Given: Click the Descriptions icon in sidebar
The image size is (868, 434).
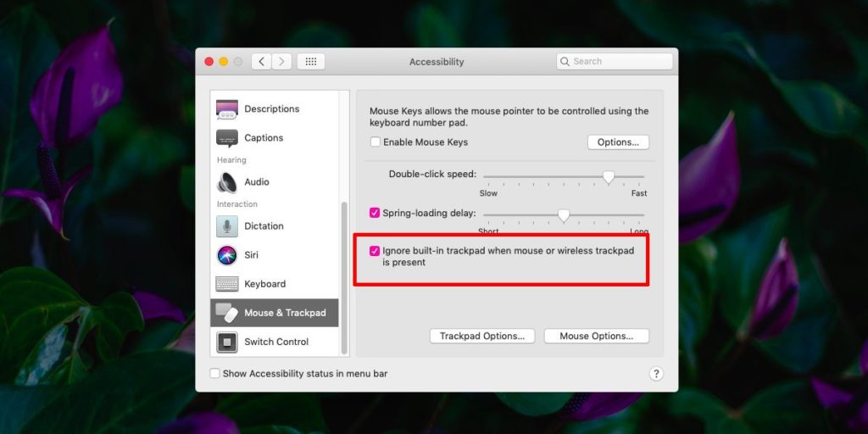Looking at the screenshot, I should click(x=226, y=109).
